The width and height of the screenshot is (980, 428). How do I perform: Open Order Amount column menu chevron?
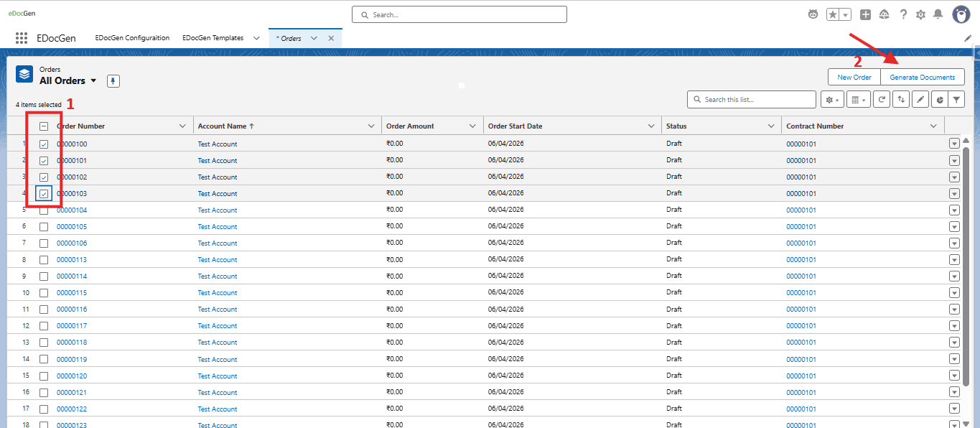472,126
